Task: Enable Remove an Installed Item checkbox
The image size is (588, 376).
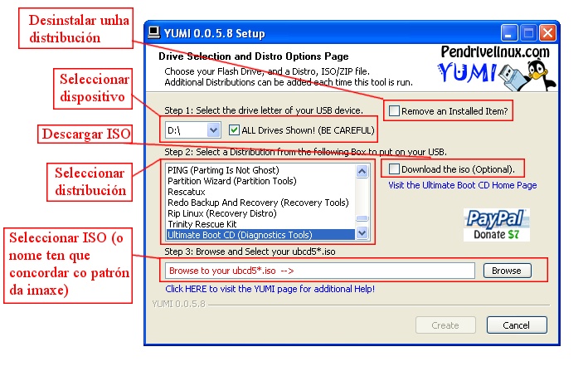Action: click(x=394, y=111)
